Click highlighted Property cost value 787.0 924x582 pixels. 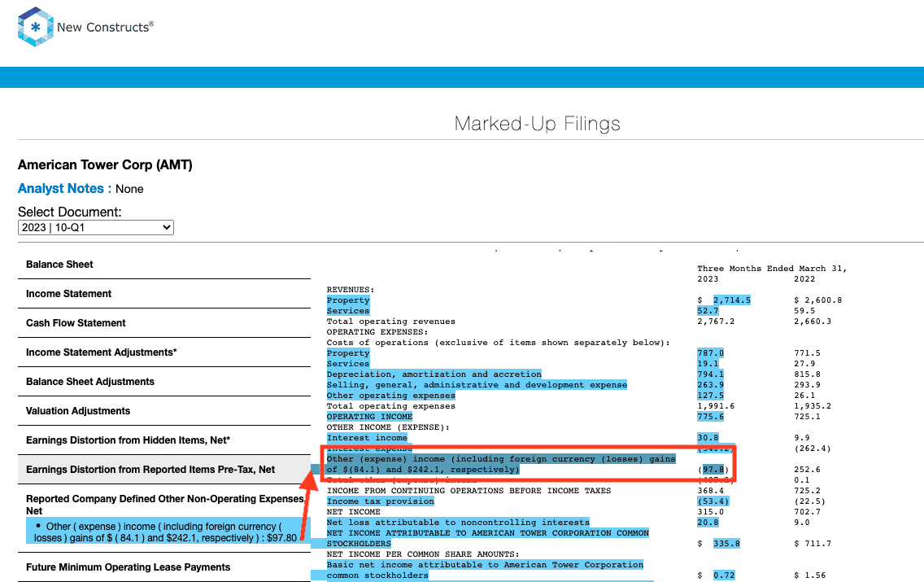(x=710, y=353)
